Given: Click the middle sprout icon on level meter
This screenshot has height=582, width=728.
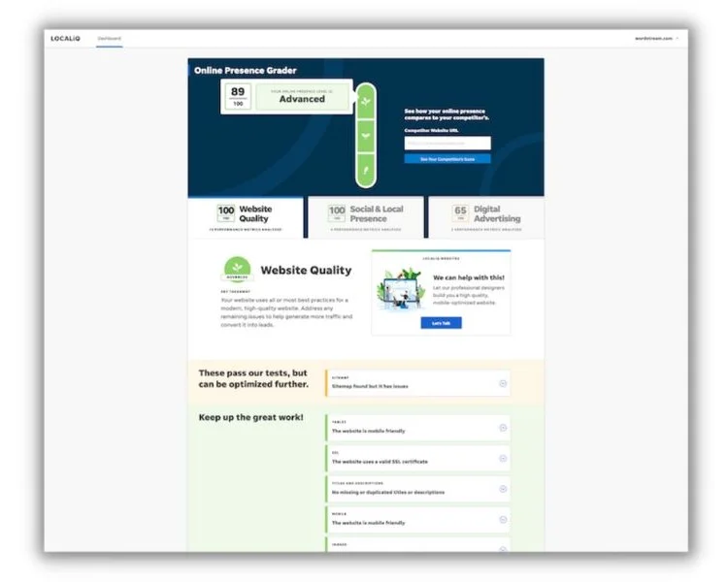Looking at the screenshot, I should 365,136.
